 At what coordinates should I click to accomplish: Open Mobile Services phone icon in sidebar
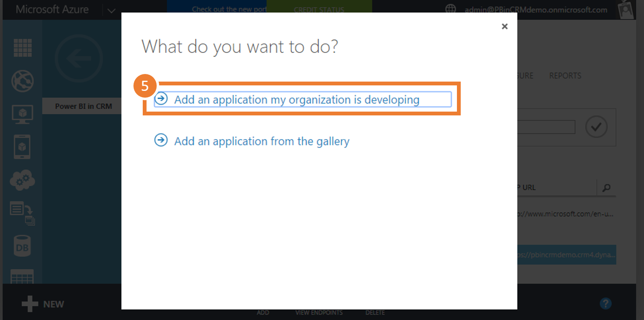22,147
